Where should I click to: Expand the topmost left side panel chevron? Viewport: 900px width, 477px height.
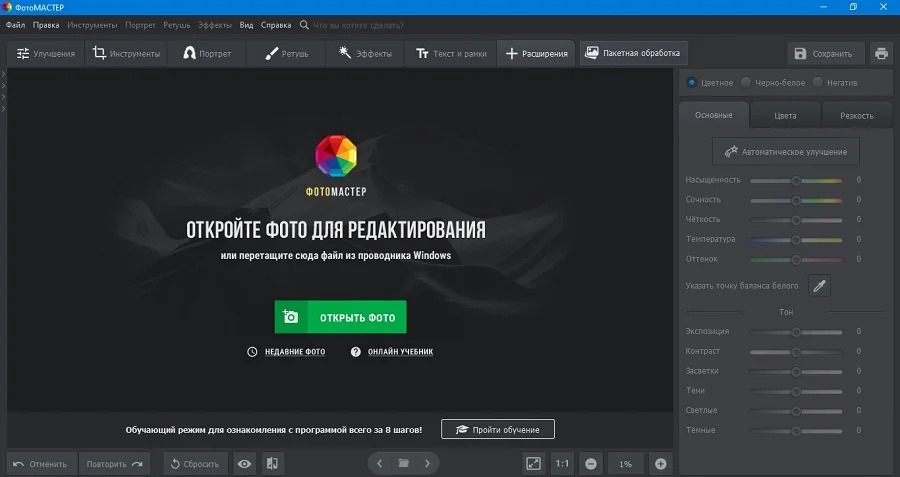point(3,74)
